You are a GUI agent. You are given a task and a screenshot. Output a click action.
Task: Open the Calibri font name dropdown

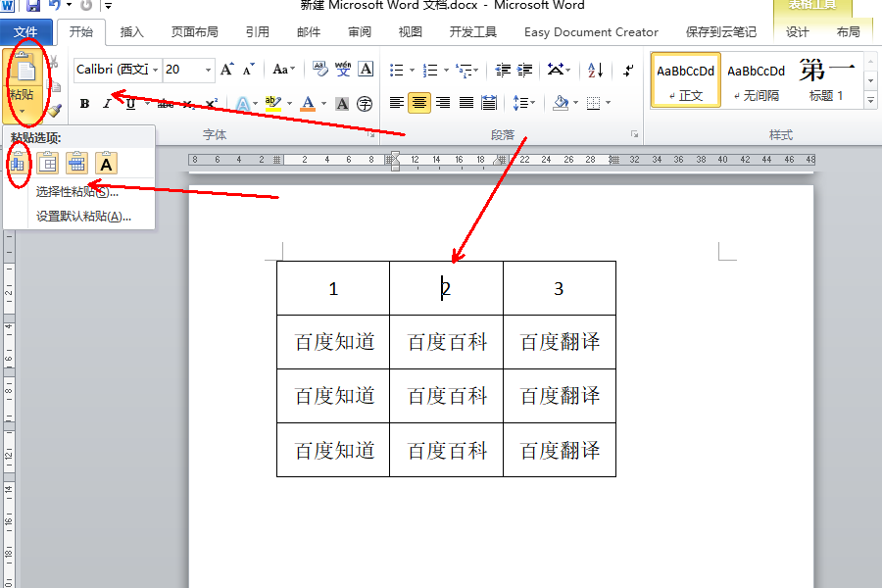[156, 70]
